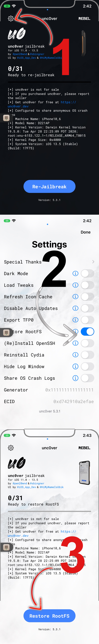Tap the Done button in Settings

coord(86,232)
